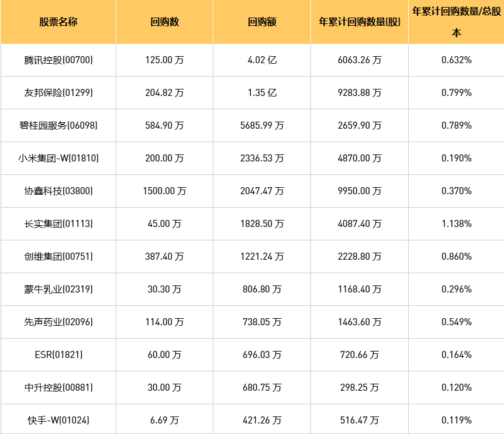Select the 中升控股(00881) cell
The width and height of the screenshot is (504, 434).
[x=58, y=388]
